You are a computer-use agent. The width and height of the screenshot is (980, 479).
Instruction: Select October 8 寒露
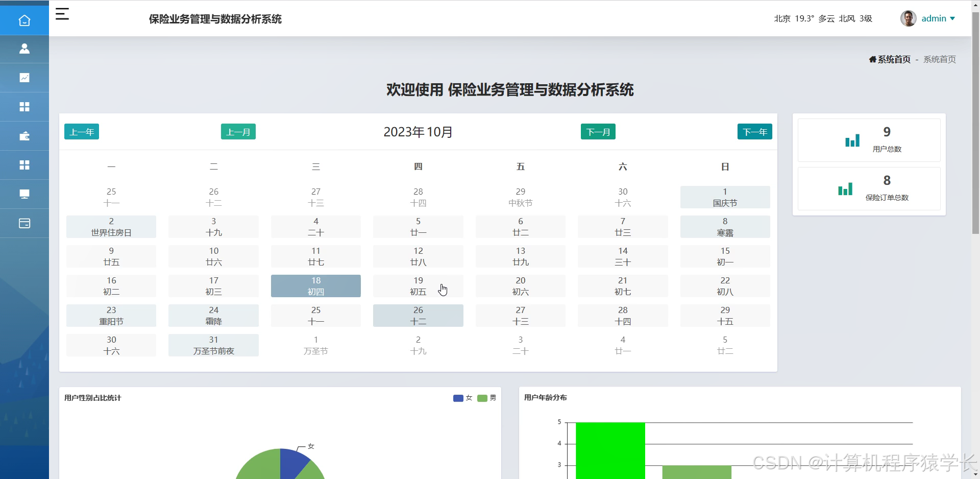(725, 227)
